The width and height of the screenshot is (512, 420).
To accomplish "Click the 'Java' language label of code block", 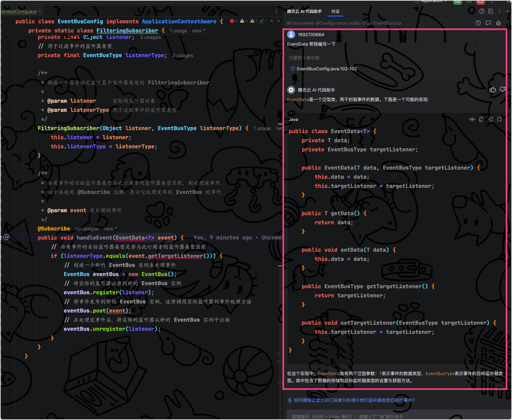I will click(293, 119).
